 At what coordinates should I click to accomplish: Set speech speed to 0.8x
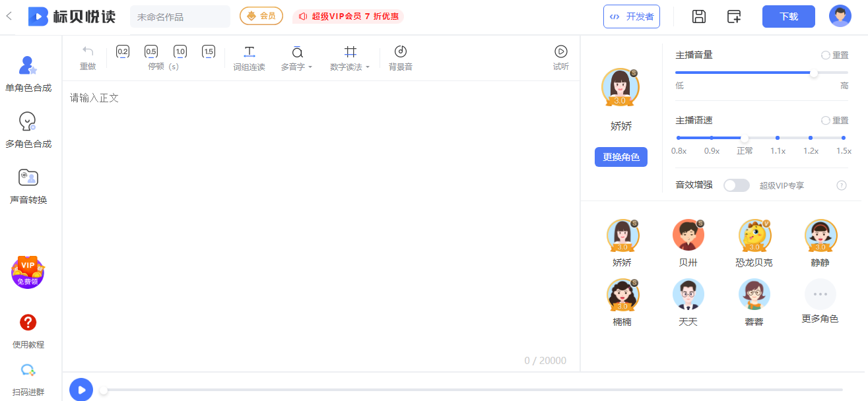pos(679,138)
